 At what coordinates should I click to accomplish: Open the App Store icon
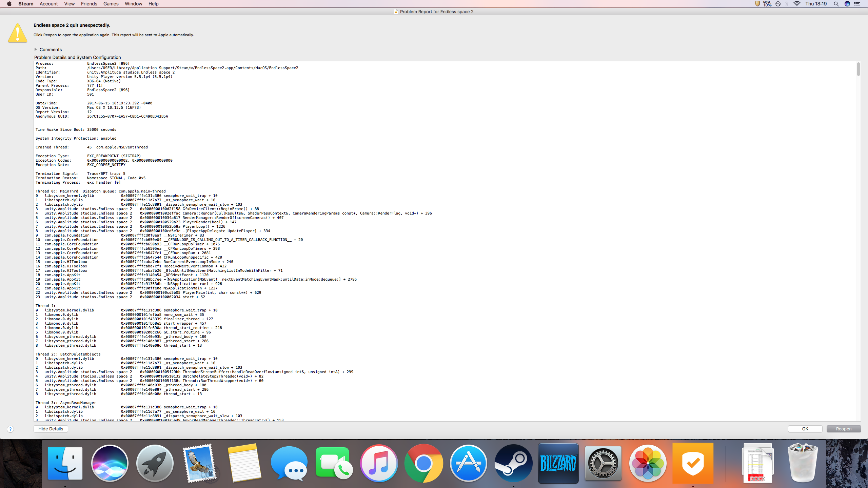469,463
